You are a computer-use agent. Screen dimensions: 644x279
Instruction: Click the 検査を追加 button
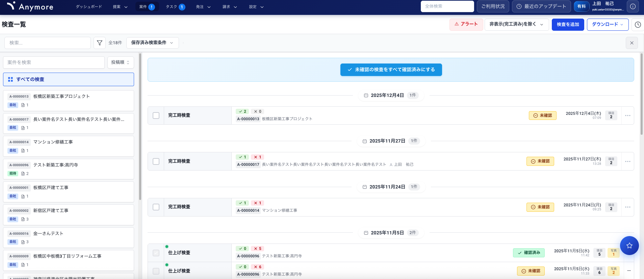pyautogui.click(x=568, y=25)
